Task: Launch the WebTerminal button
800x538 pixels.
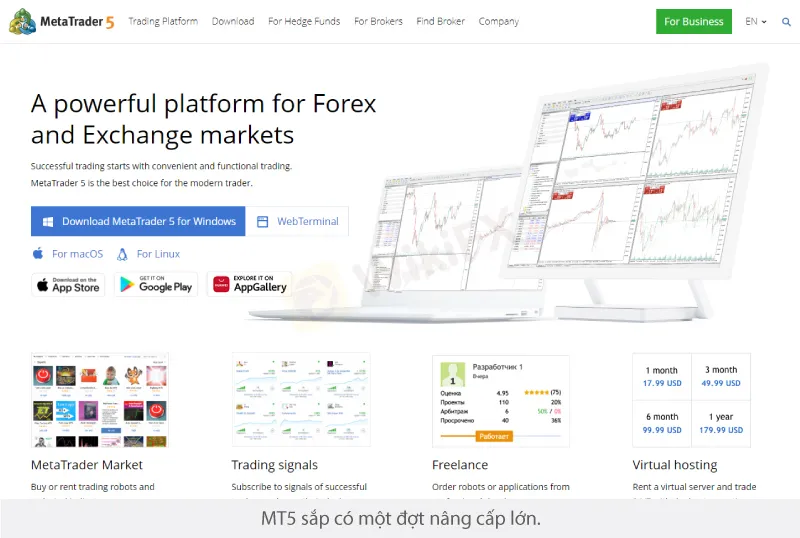Action: tap(297, 222)
